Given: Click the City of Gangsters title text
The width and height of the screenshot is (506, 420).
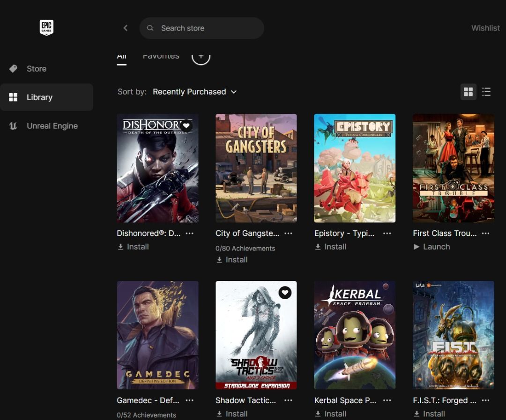Looking at the screenshot, I should tap(247, 233).
